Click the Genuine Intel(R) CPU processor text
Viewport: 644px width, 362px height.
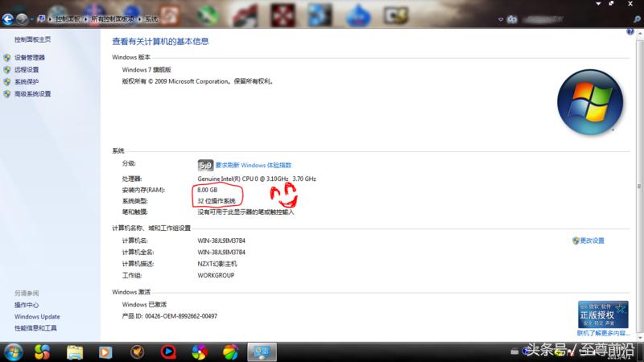click(x=257, y=179)
